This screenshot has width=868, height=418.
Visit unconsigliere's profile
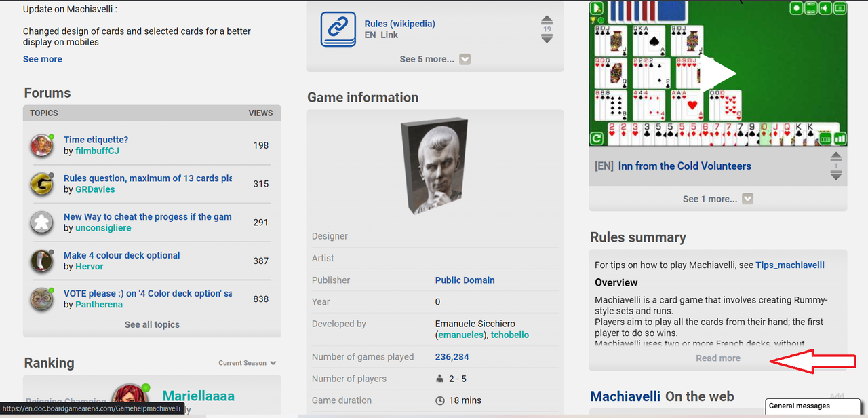coord(103,228)
